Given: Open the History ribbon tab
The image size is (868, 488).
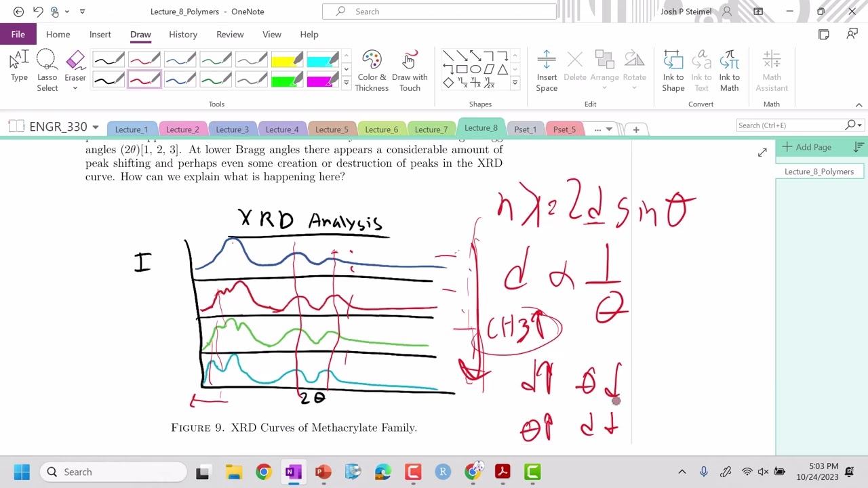Looking at the screenshot, I should click(x=183, y=35).
